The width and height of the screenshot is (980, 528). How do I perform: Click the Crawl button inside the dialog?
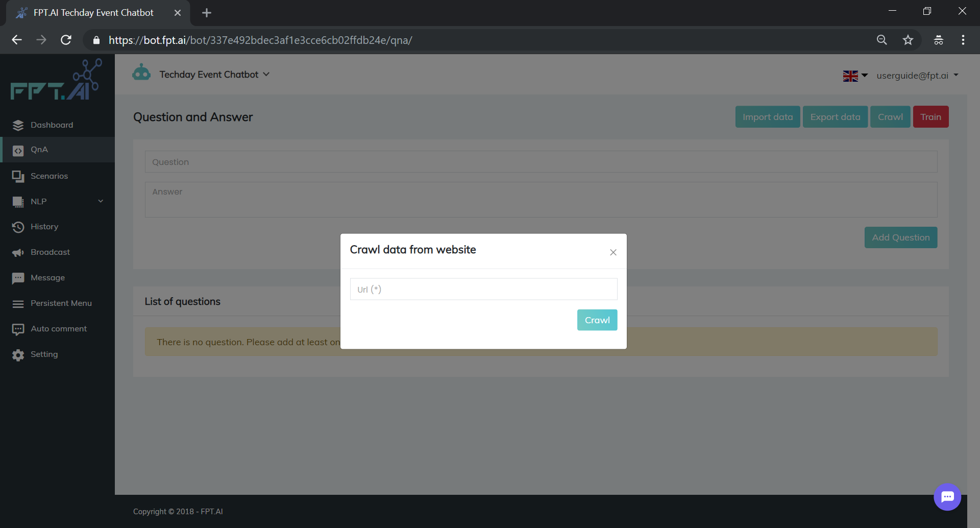[597, 320]
